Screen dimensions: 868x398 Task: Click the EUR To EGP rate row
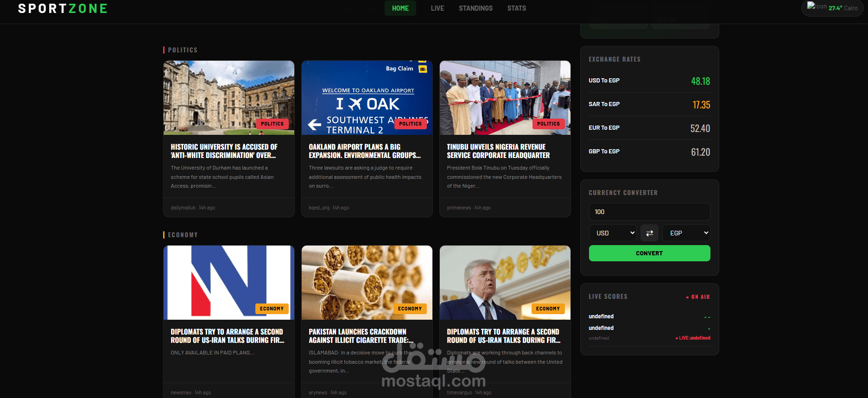[x=649, y=128]
